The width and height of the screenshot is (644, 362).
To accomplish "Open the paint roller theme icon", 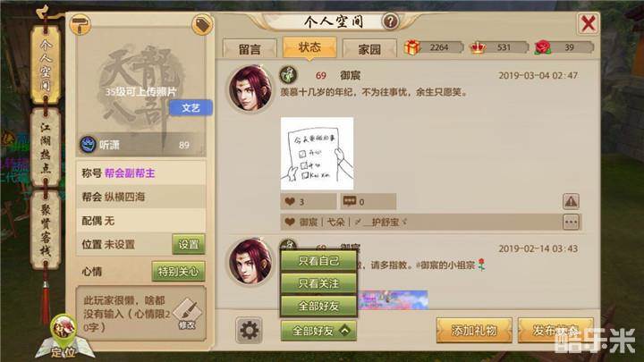I will pyautogui.click(x=80, y=25).
